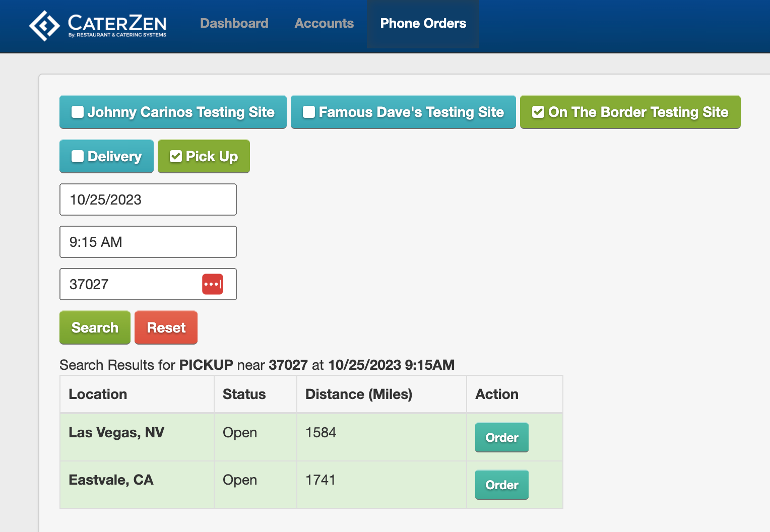This screenshot has width=770, height=532.
Task: Open the Dashboard tab
Action: (234, 23)
